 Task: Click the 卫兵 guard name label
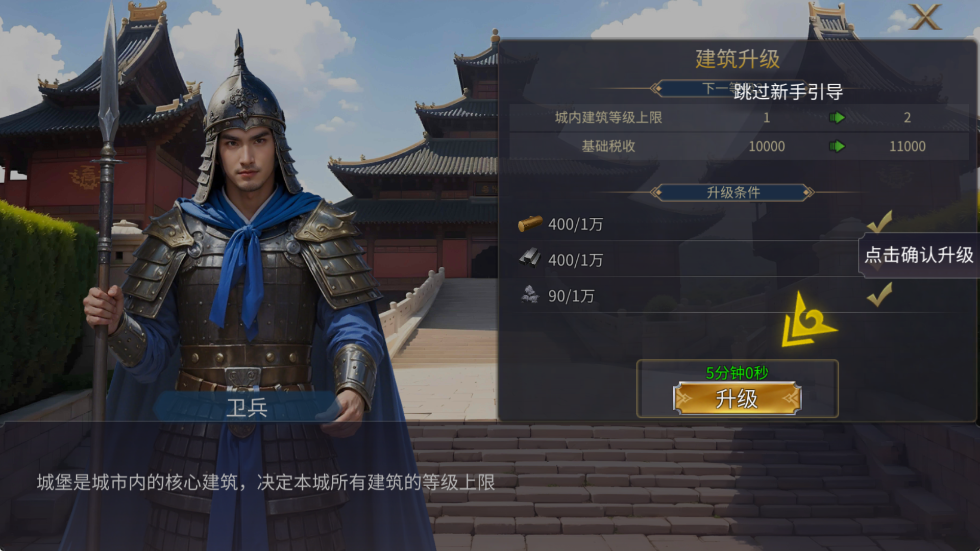[x=247, y=408]
